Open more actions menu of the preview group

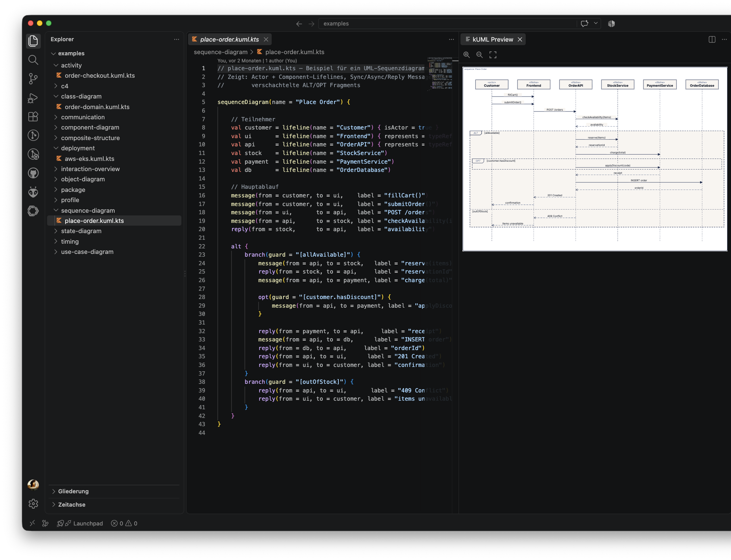point(724,39)
